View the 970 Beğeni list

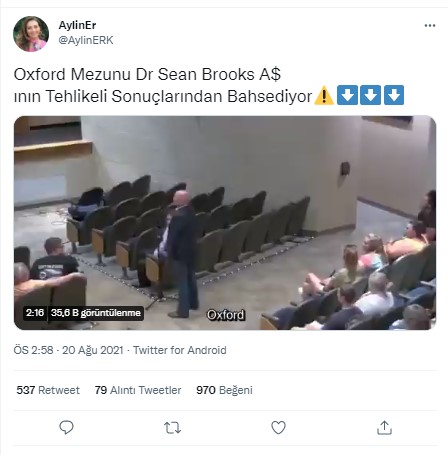point(224,390)
